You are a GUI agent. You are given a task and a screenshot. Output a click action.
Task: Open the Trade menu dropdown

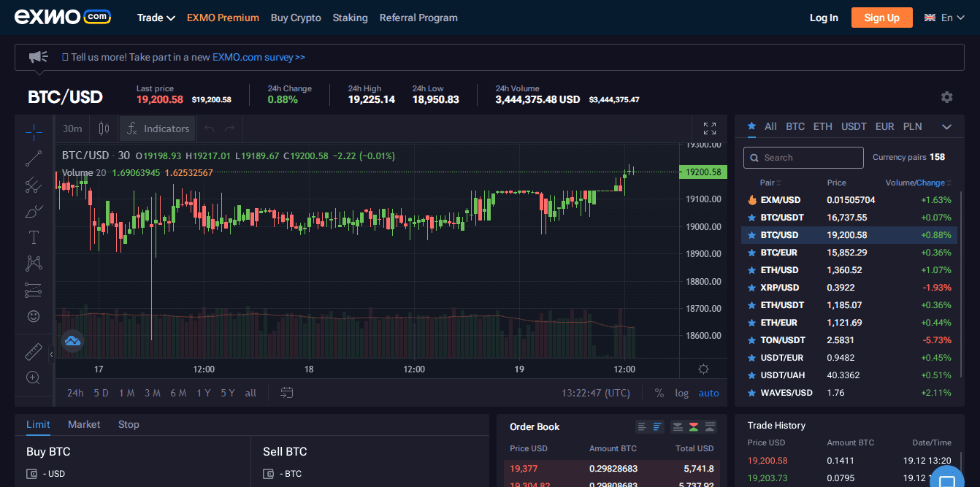(156, 18)
